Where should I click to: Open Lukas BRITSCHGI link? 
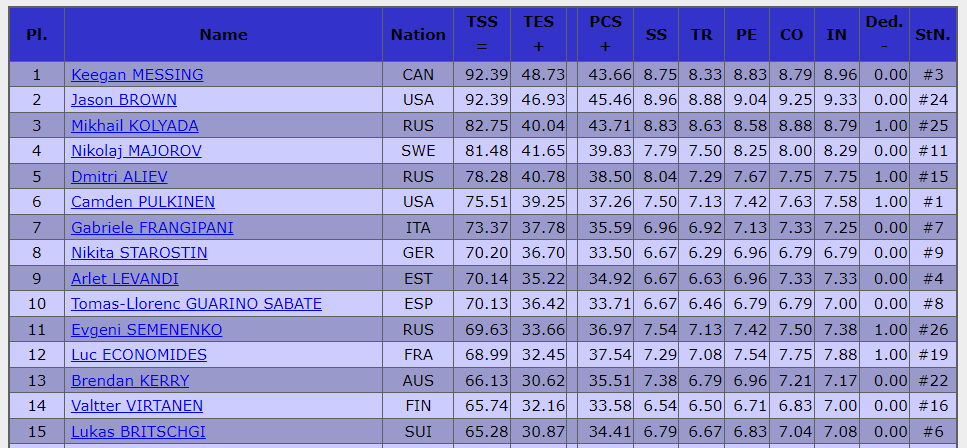[138, 432]
